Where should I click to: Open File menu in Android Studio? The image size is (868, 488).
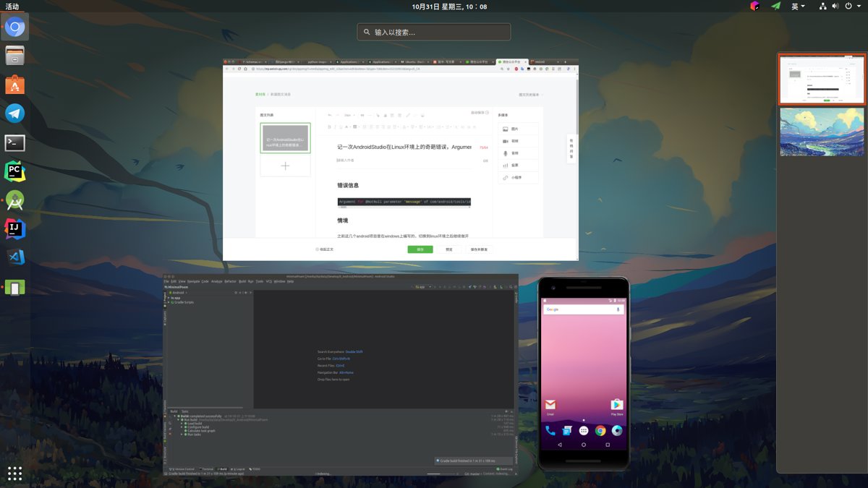click(166, 281)
